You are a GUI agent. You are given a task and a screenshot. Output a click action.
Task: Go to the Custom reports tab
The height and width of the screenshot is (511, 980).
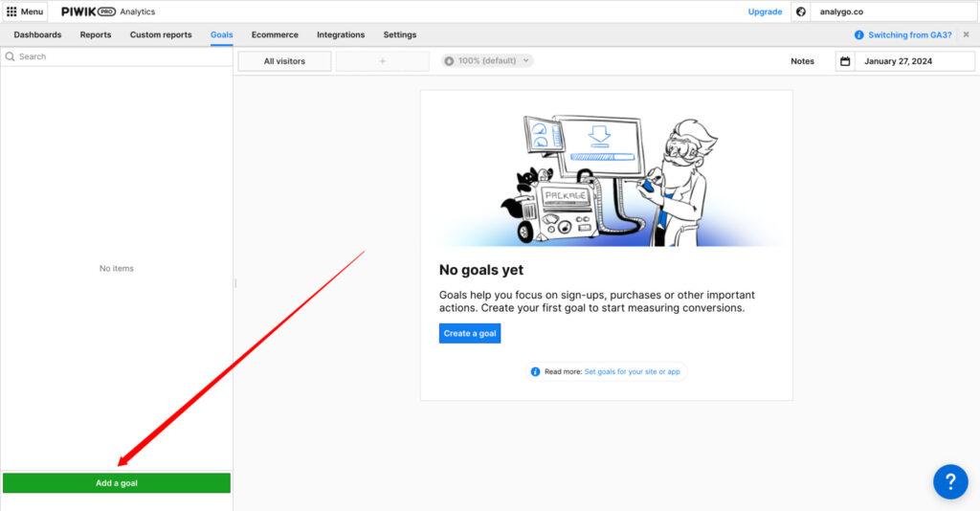click(x=161, y=34)
